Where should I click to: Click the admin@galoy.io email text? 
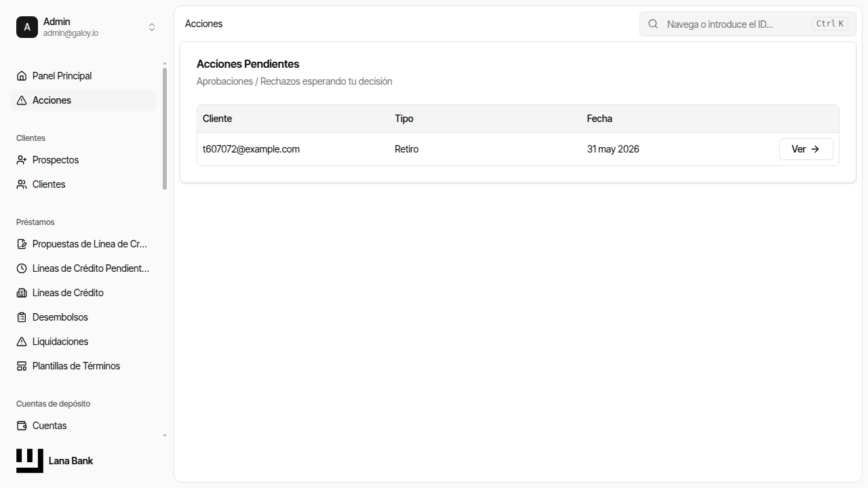click(71, 33)
